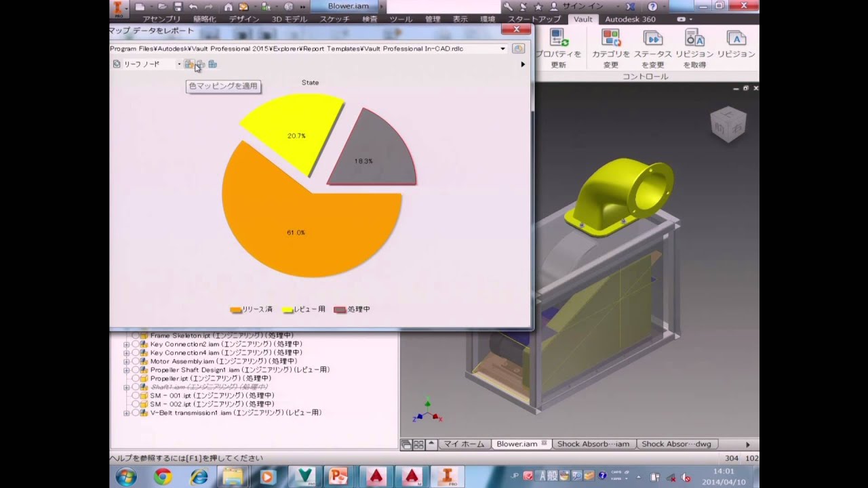Expand the Propeller Shaft Design1.iam tree node
The height and width of the screenshot is (488, 868).
coord(126,370)
